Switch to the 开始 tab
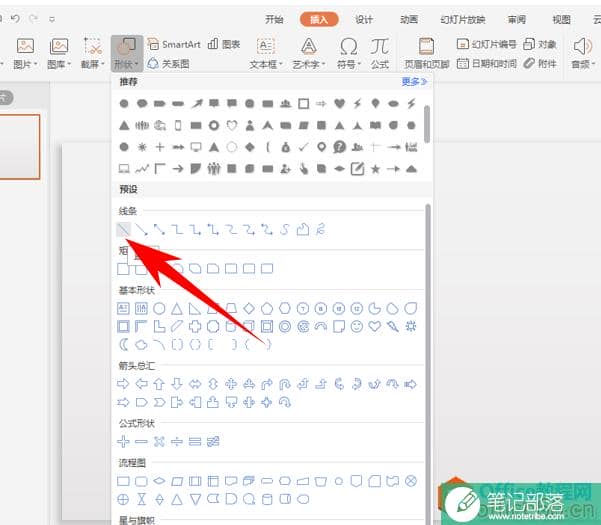601x525 pixels. coord(274,19)
